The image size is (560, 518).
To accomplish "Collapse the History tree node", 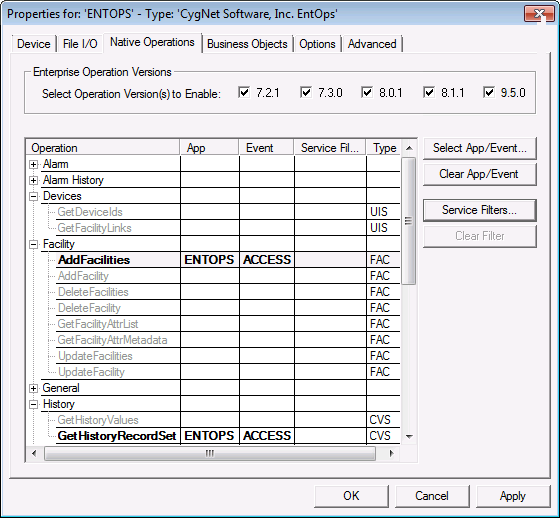I will (34, 404).
